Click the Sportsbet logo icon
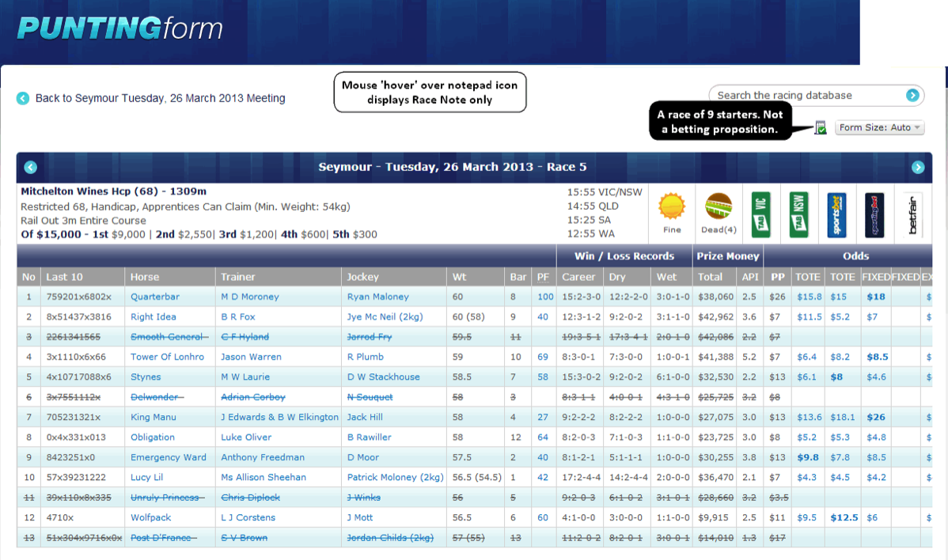This screenshot has height=560, width=948. (x=836, y=214)
